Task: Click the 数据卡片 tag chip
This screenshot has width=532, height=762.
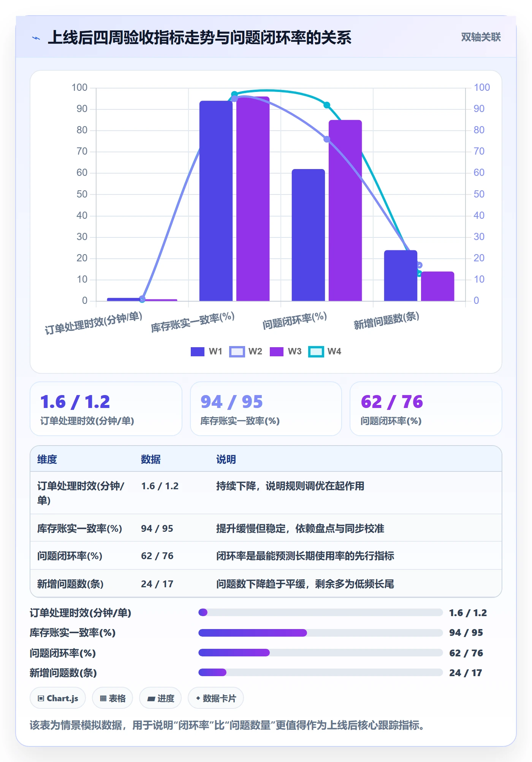Action: click(x=216, y=698)
